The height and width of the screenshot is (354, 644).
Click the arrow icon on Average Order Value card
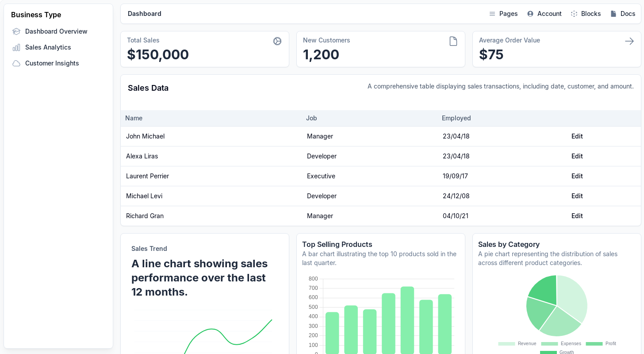(x=629, y=41)
